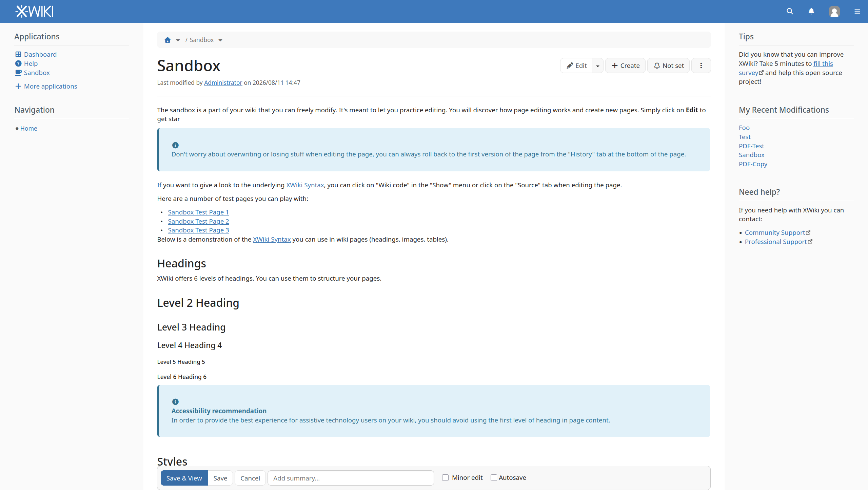Click the Sandbox cup icon in Applications
868x490 pixels.
[18, 73]
